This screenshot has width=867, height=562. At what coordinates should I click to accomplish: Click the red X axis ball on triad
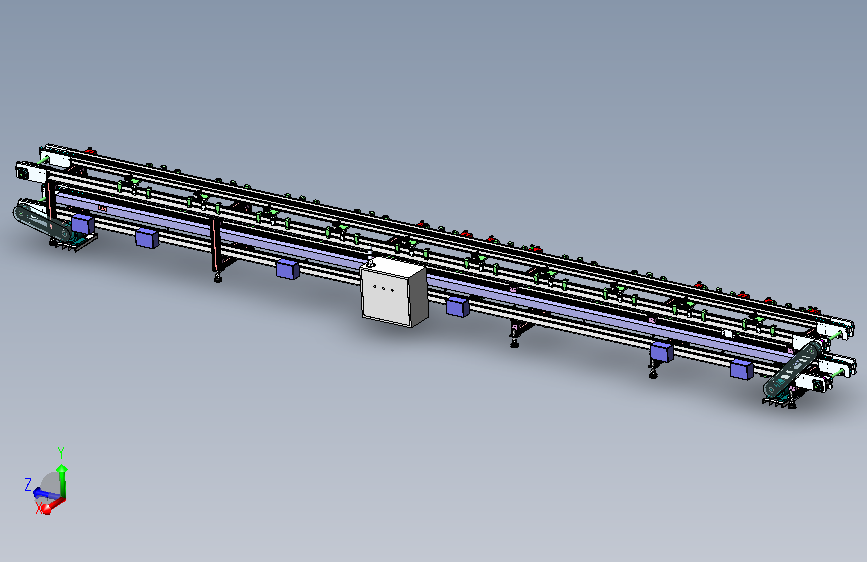(47, 508)
